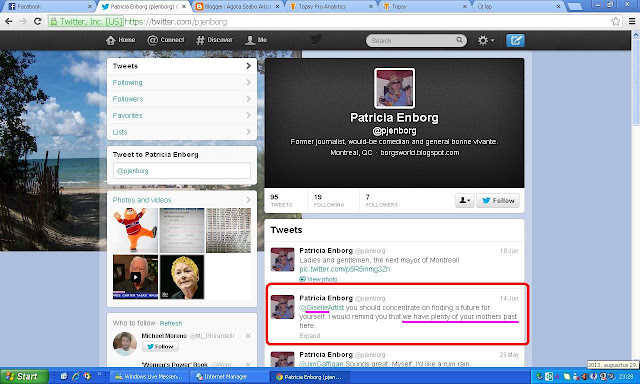Viewport: 640px width, 384px height.
Task: Close the Patricia Enborg browser tab
Action: point(184,7)
